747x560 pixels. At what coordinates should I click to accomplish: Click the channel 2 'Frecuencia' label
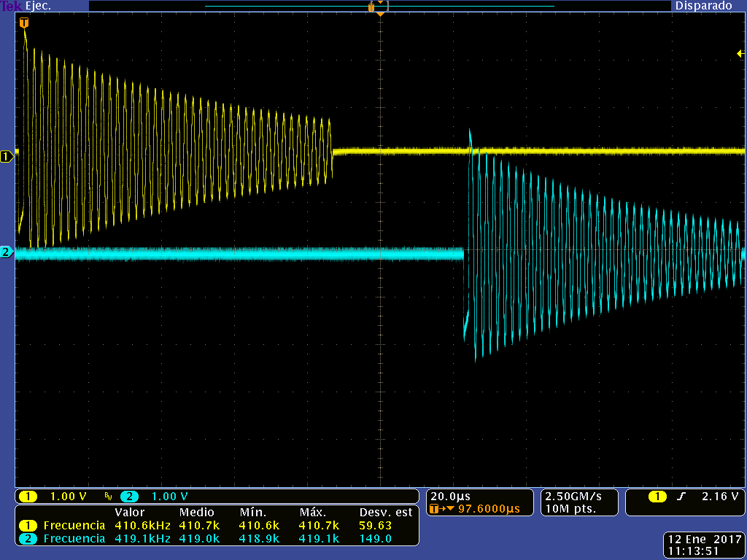(x=74, y=539)
